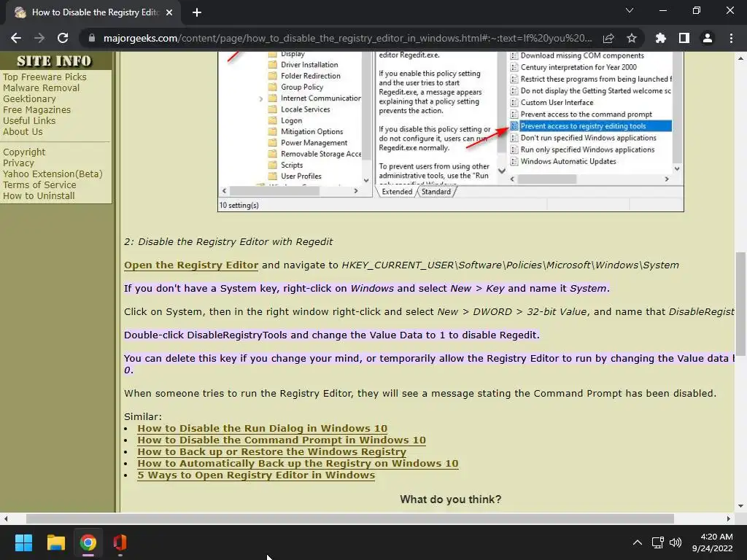Toggle the browser side panel
Screen dimensions: 747x560
point(684,38)
